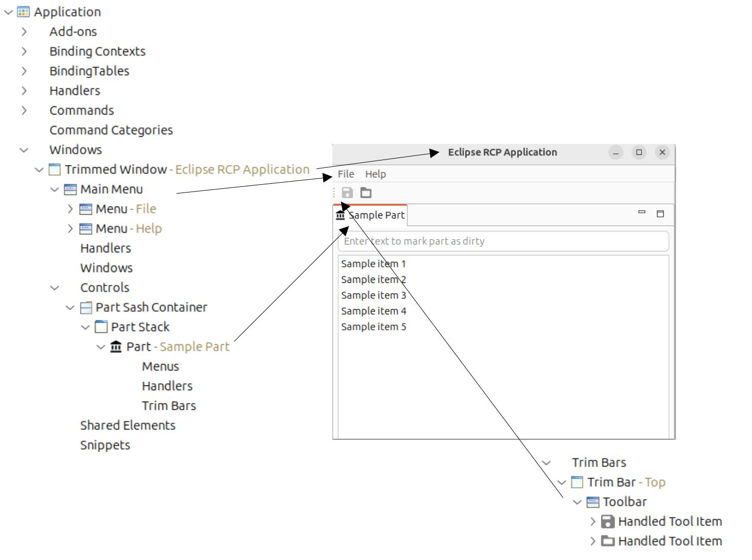The image size is (752, 560).
Task: Select Windows under Trimmed Window
Action: pos(107,268)
